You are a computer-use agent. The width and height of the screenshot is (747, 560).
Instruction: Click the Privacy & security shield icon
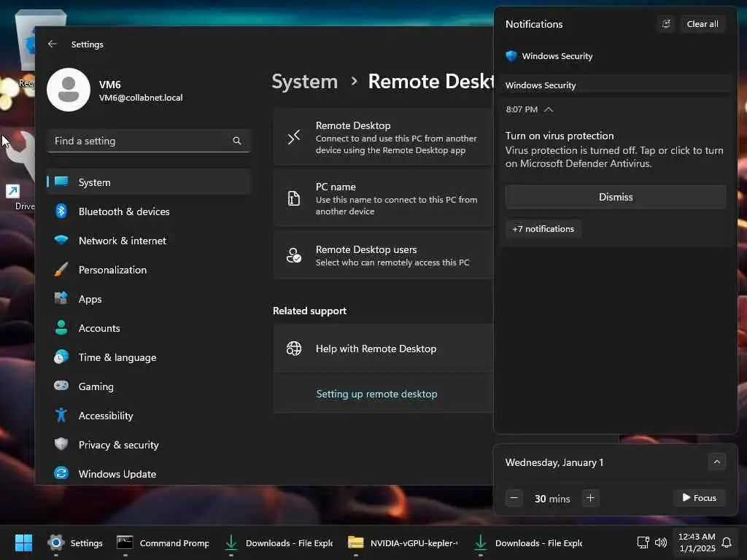click(61, 444)
